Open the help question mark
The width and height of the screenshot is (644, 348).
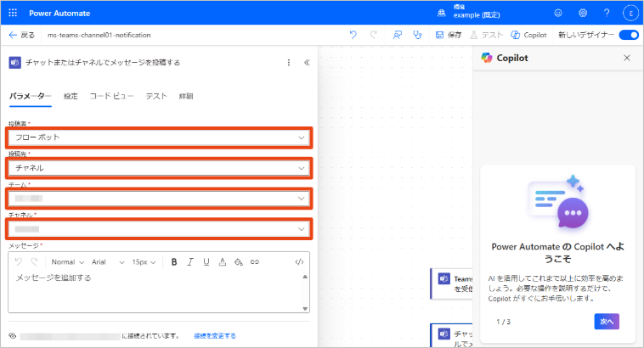pos(607,13)
